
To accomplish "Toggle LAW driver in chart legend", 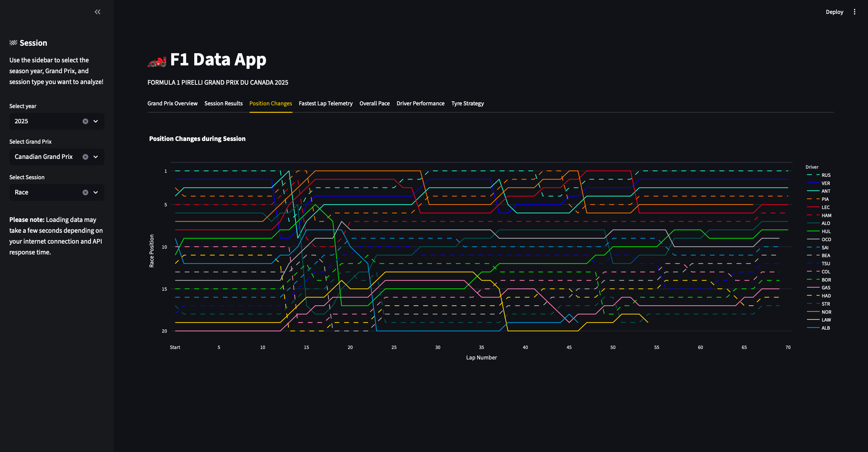I will (819, 320).
